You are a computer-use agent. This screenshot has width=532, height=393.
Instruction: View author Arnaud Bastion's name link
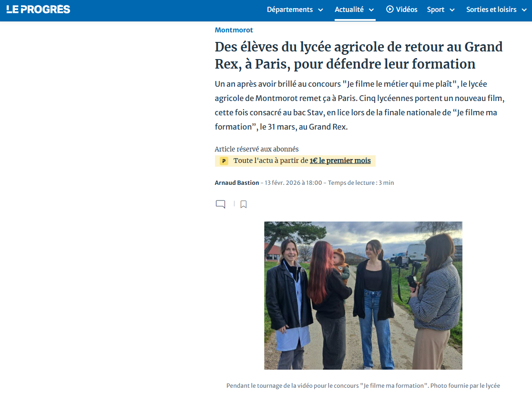click(x=237, y=183)
